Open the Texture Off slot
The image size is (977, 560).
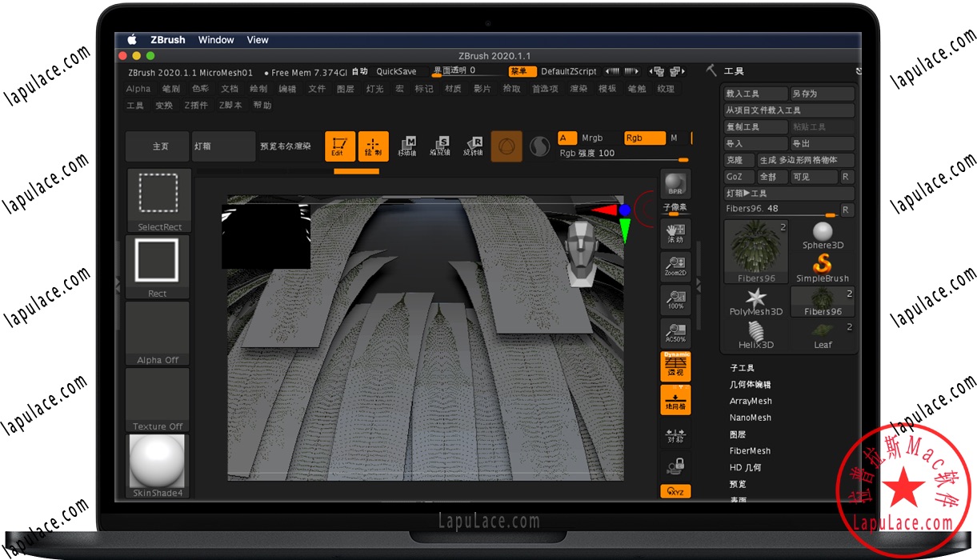point(158,400)
